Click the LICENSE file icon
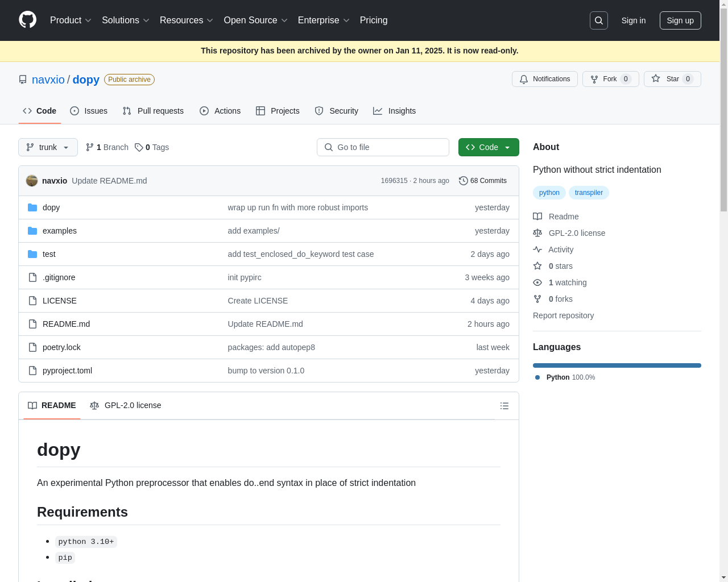 (32, 301)
